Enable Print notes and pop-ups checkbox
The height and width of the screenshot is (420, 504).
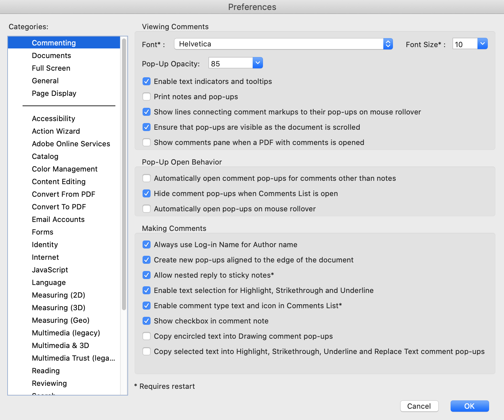(147, 97)
